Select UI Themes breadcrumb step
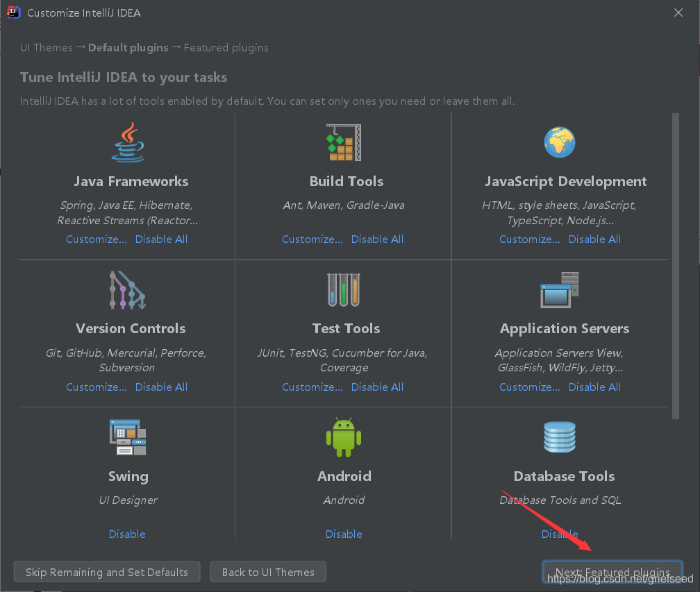Screen dimensions: 700x592 47,48
